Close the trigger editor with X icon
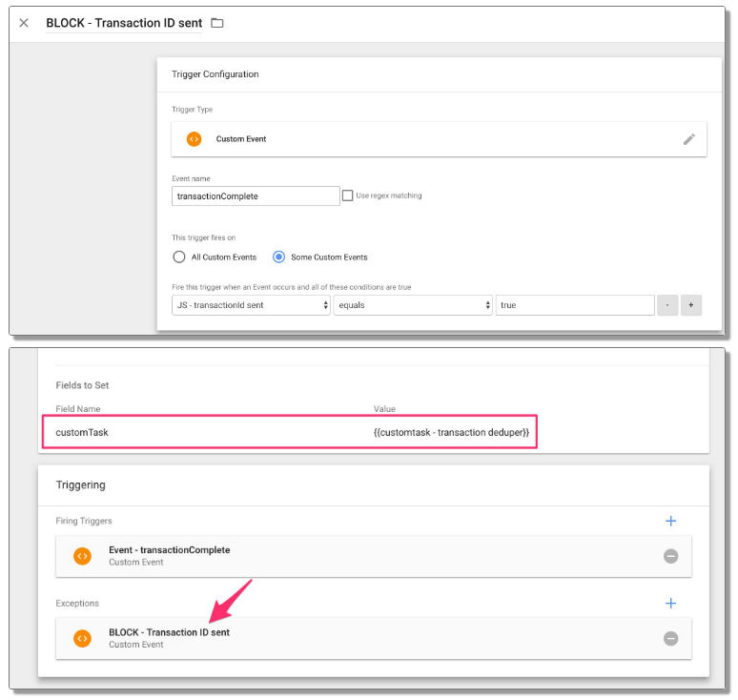738x700 pixels. pyautogui.click(x=24, y=23)
